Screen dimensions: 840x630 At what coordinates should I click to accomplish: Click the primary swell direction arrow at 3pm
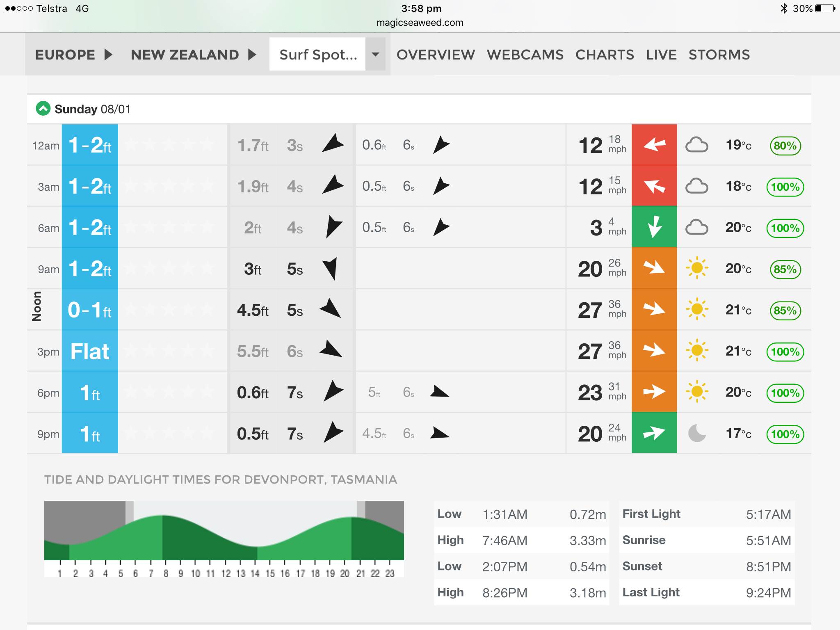[331, 350]
